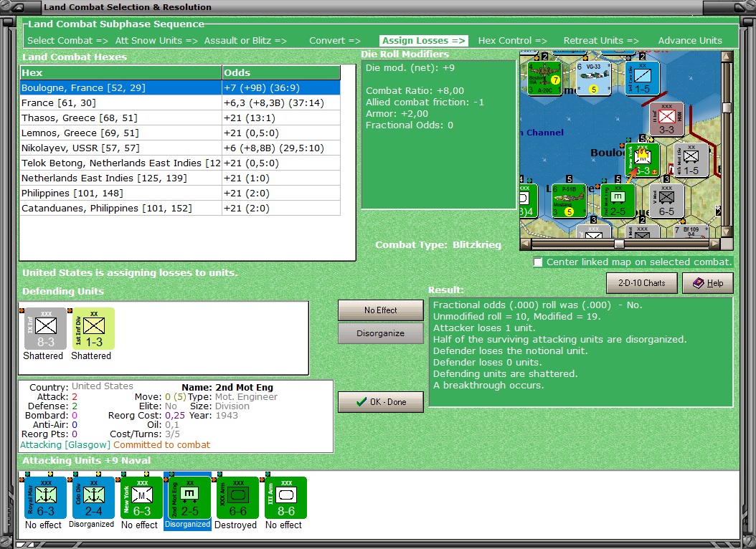756x549 pixels.
Task: Click the Assign Losses subphase step
Action: click(424, 40)
